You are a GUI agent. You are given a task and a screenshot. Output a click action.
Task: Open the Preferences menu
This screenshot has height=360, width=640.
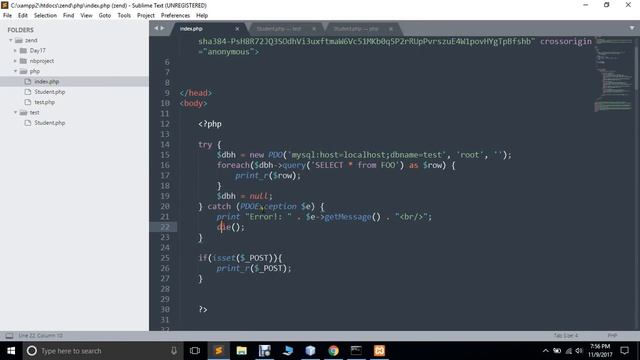click(x=175, y=16)
